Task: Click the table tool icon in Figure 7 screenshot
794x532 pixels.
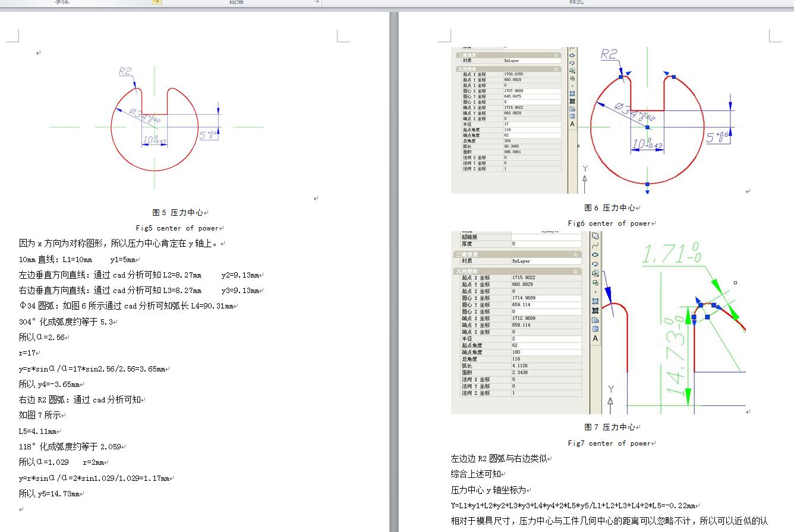Action: 595,329
